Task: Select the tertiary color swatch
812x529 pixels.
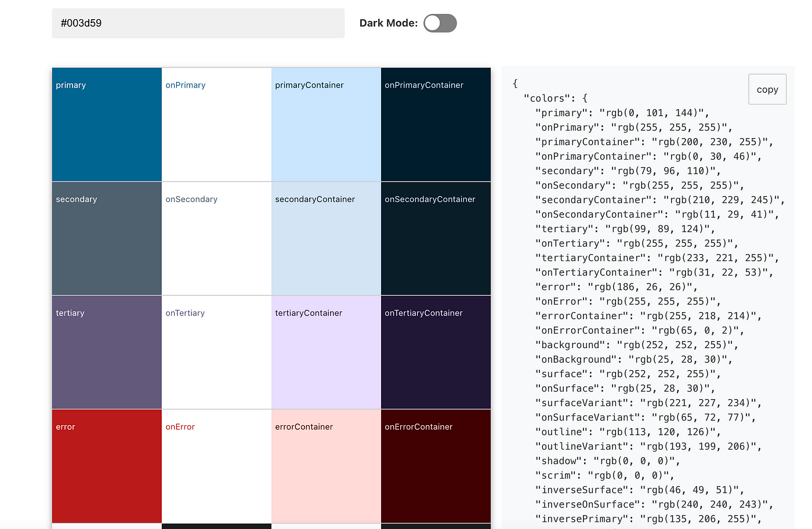Action: [x=107, y=352]
